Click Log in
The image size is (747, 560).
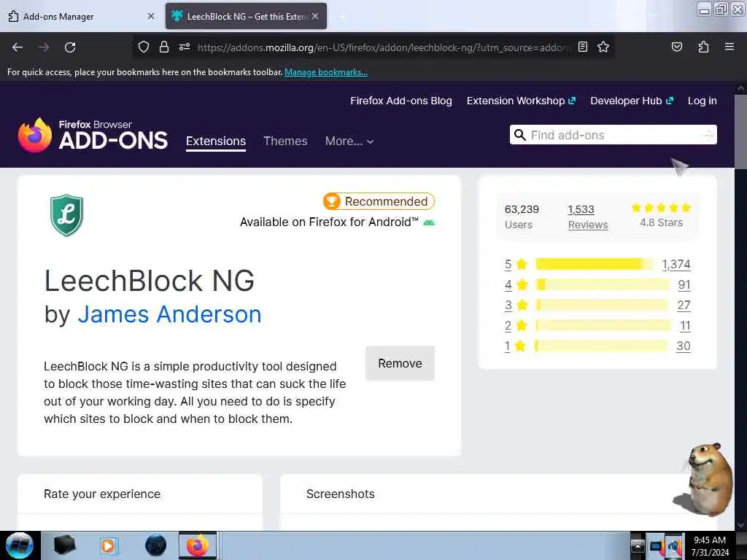click(703, 101)
